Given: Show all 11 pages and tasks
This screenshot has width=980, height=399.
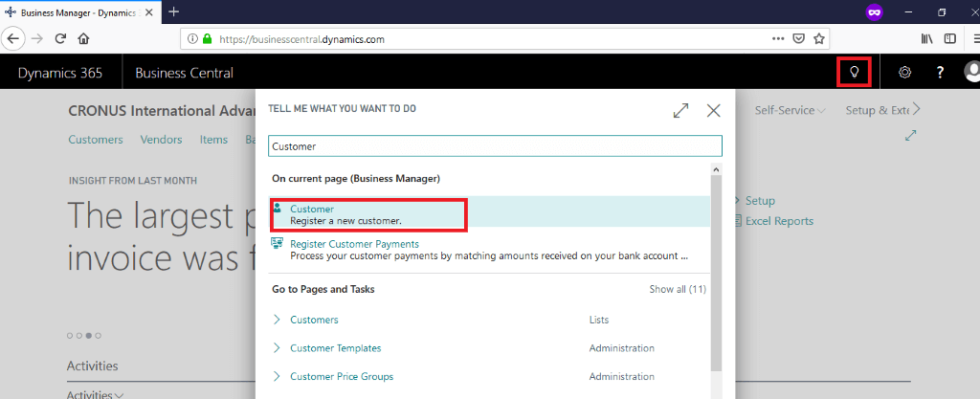Looking at the screenshot, I should [x=678, y=289].
